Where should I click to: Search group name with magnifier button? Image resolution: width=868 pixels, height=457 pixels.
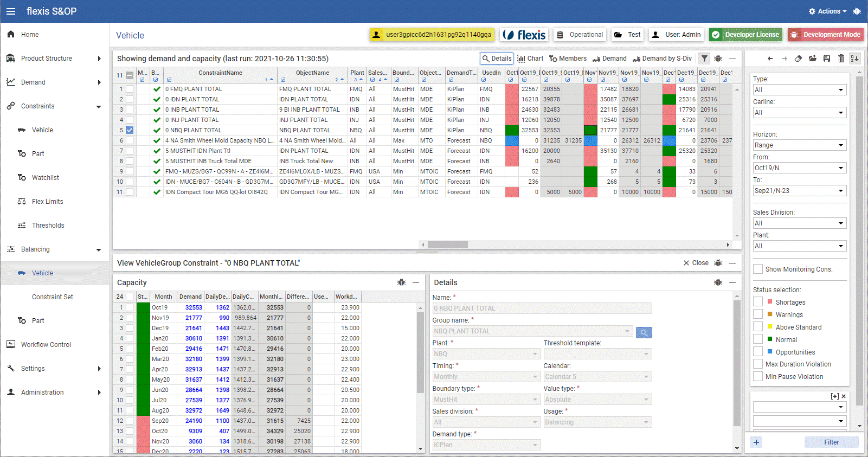click(x=644, y=332)
